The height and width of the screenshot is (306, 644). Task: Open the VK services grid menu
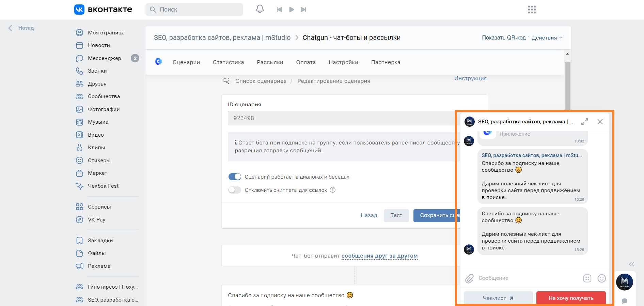tap(532, 10)
